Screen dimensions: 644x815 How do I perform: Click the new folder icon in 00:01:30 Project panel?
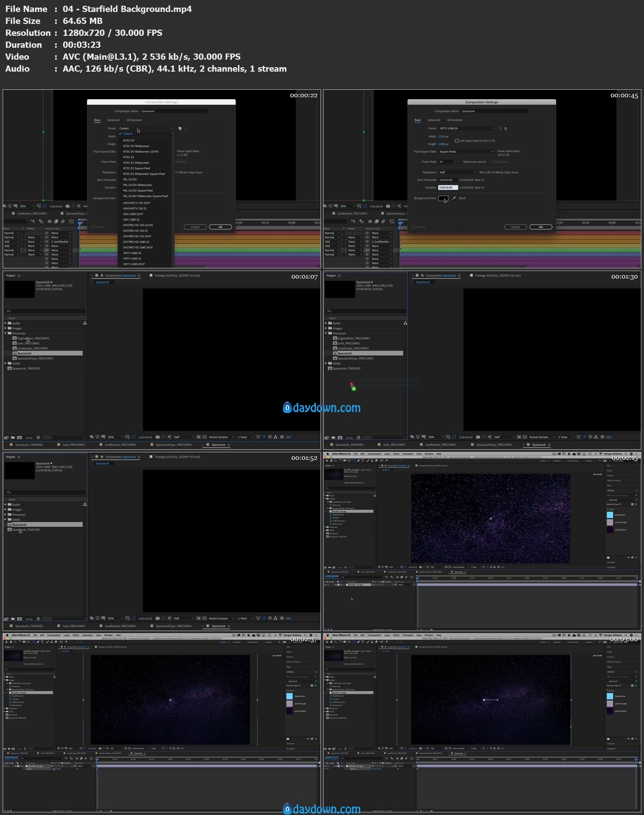pos(333,438)
